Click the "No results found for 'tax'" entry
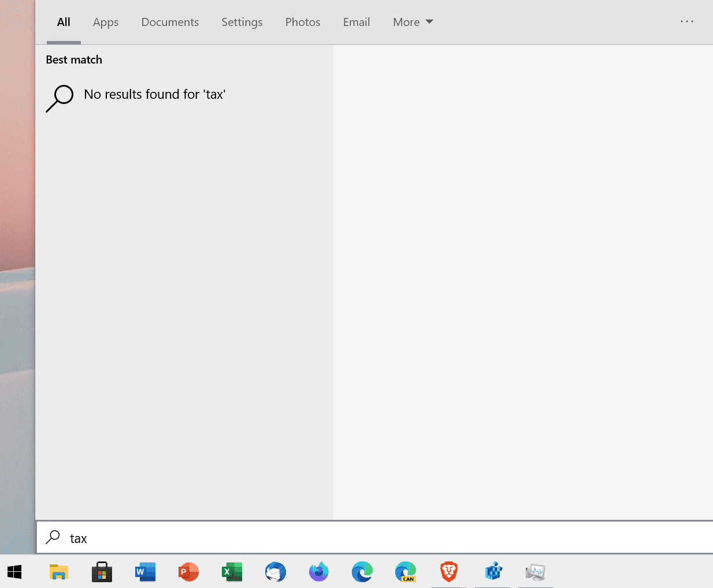The width and height of the screenshot is (713, 588). (x=155, y=94)
